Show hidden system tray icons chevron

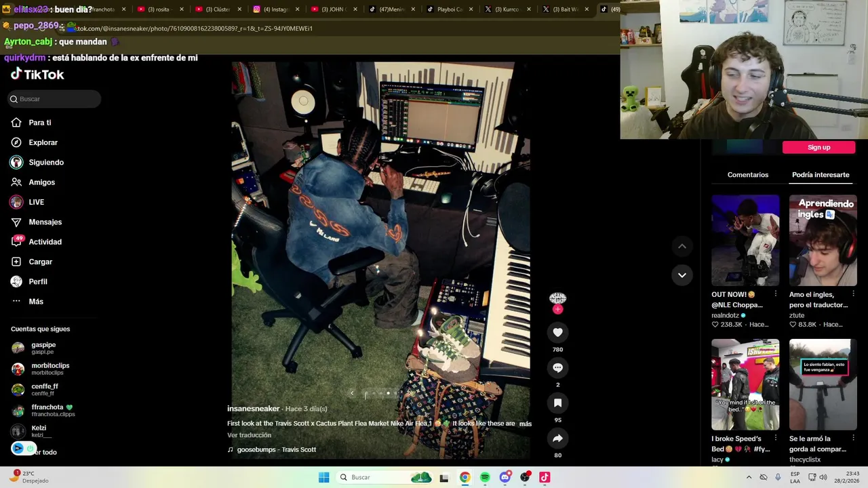click(x=749, y=477)
